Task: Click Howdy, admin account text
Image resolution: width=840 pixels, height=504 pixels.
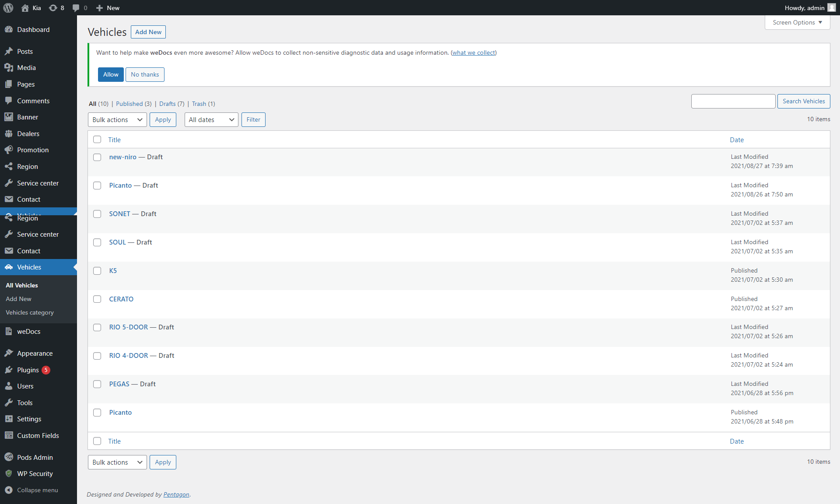Action: click(805, 8)
